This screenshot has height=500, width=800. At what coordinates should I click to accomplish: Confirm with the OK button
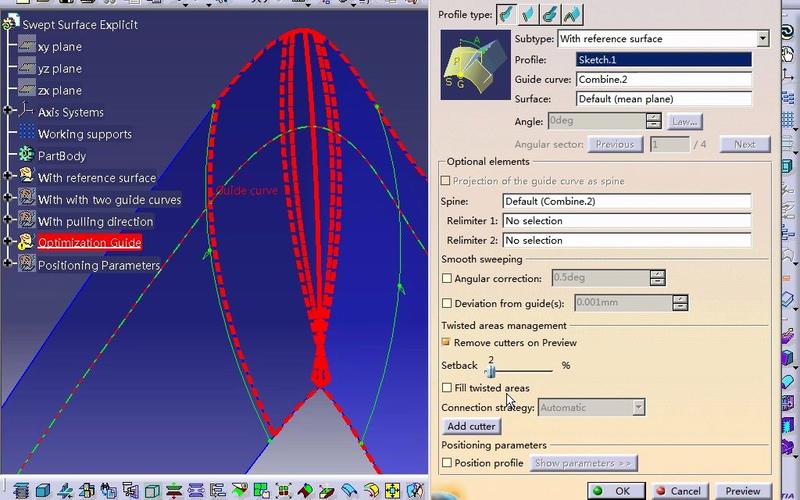tap(616, 491)
